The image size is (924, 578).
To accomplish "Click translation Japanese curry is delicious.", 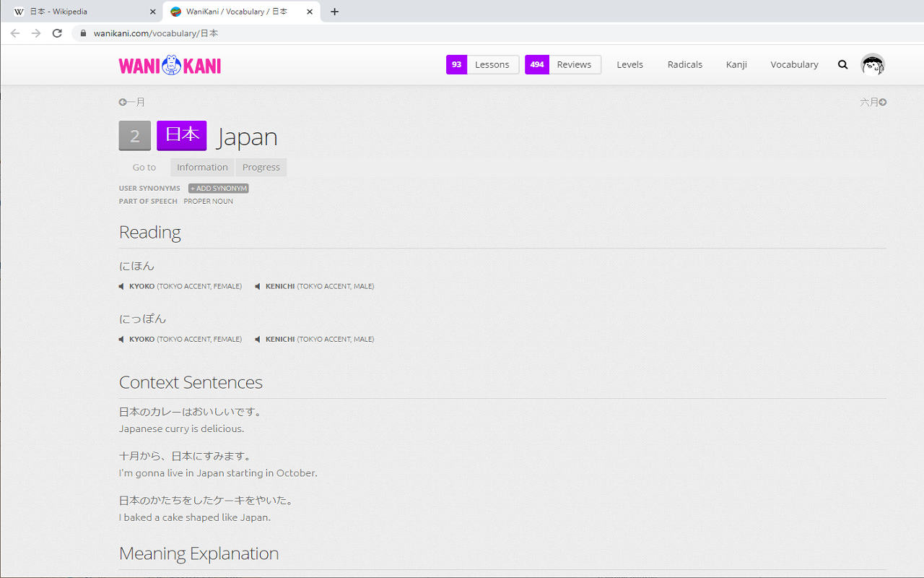I will click(181, 428).
